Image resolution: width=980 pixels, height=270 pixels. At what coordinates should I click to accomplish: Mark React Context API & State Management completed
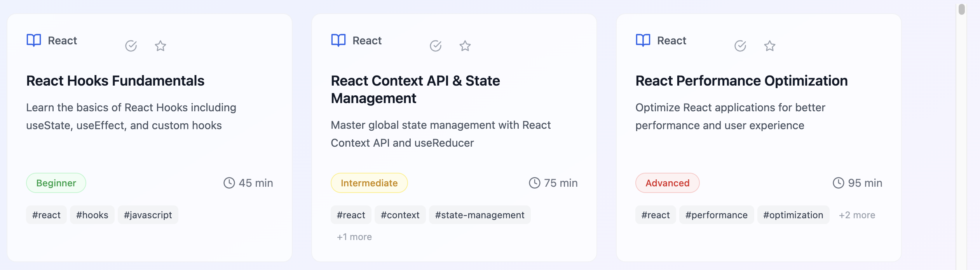[x=436, y=46]
